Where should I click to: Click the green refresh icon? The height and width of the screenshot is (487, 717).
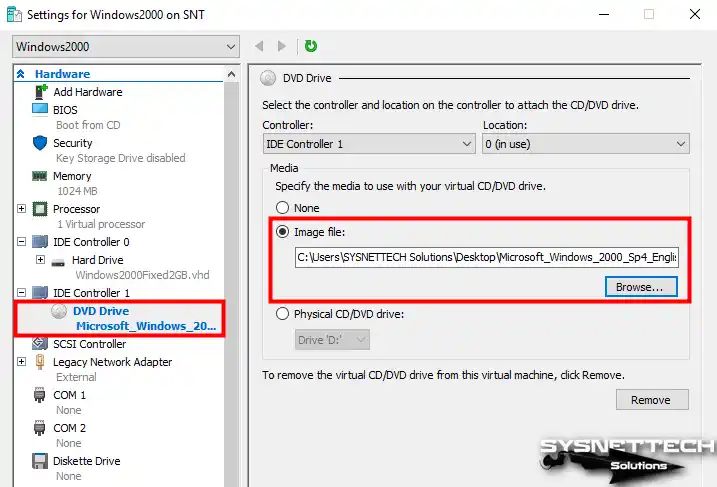point(311,46)
